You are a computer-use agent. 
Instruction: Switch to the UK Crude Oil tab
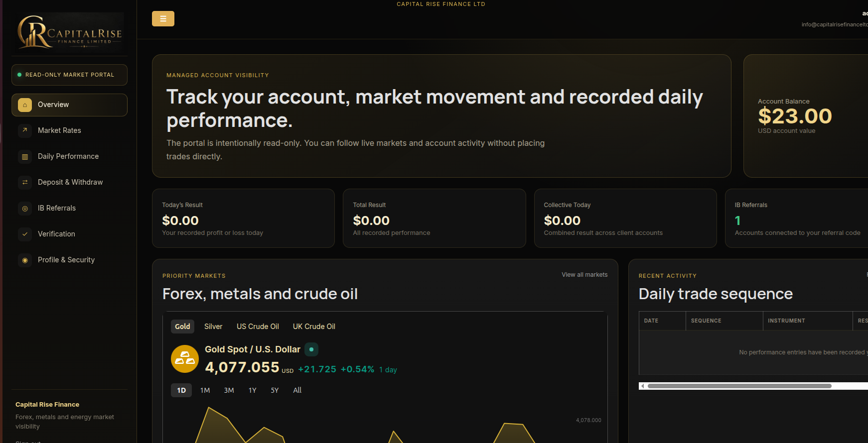click(314, 327)
